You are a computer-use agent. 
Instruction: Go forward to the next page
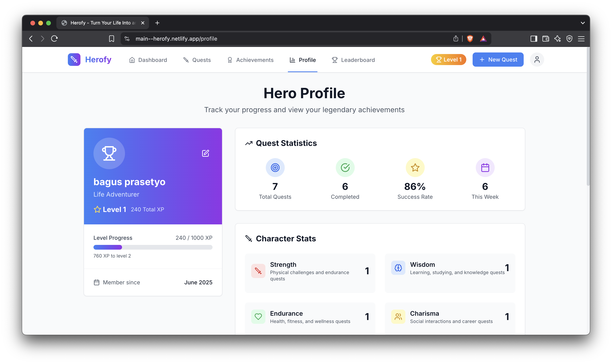(42, 38)
